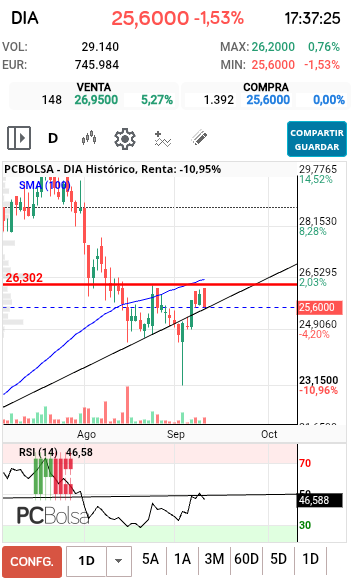
Task: Click the VENTA volume 148
Action: [52, 100]
